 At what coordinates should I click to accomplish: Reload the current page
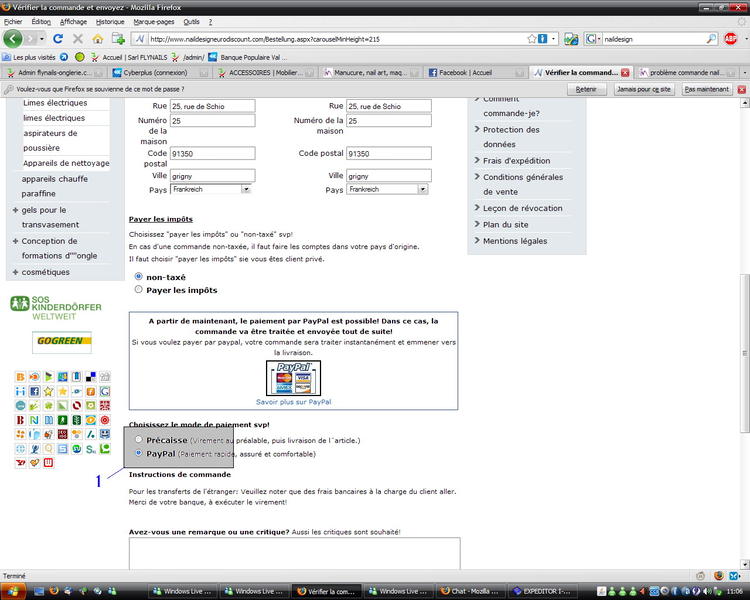click(58, 38)
